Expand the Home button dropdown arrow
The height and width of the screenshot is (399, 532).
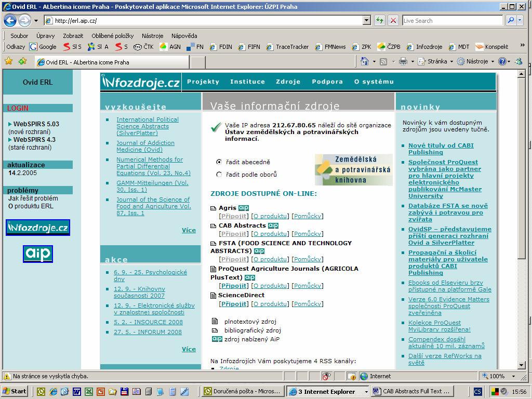(x=374, y=61)
